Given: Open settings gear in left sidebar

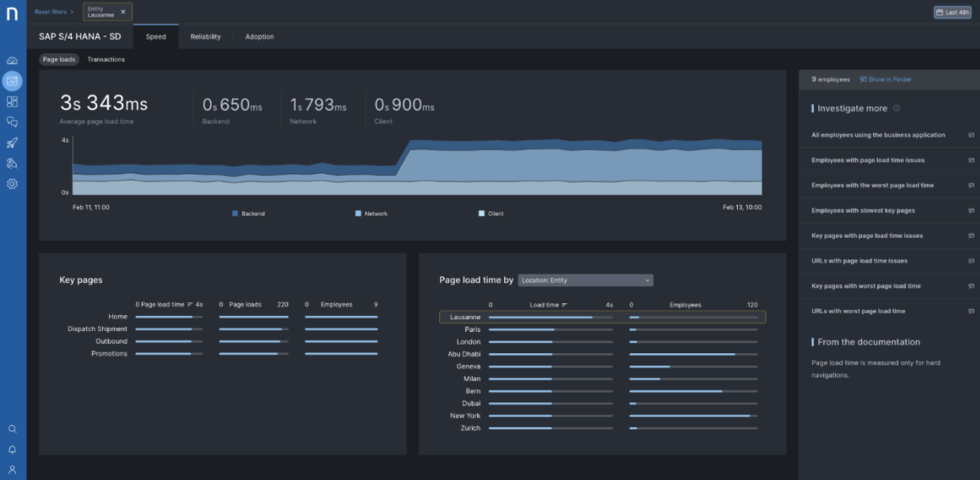Looking at the screenshot, I should tap(12, 184).
